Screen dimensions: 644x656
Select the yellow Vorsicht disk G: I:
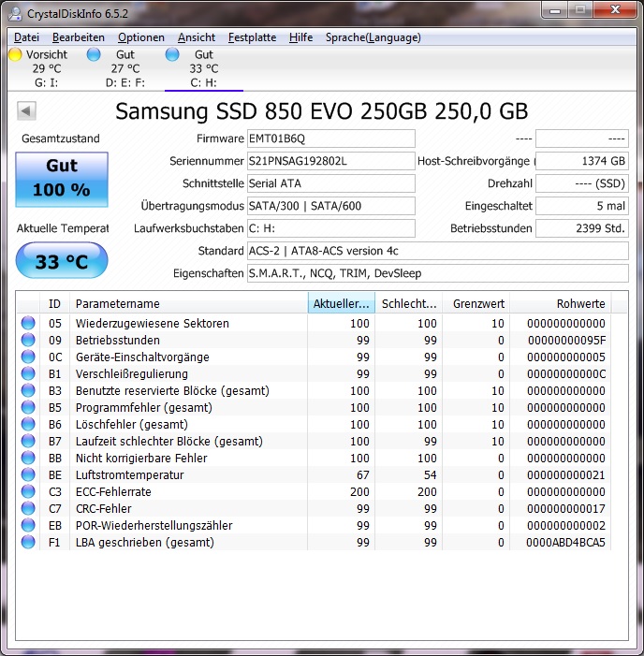(x=38, y=68)
